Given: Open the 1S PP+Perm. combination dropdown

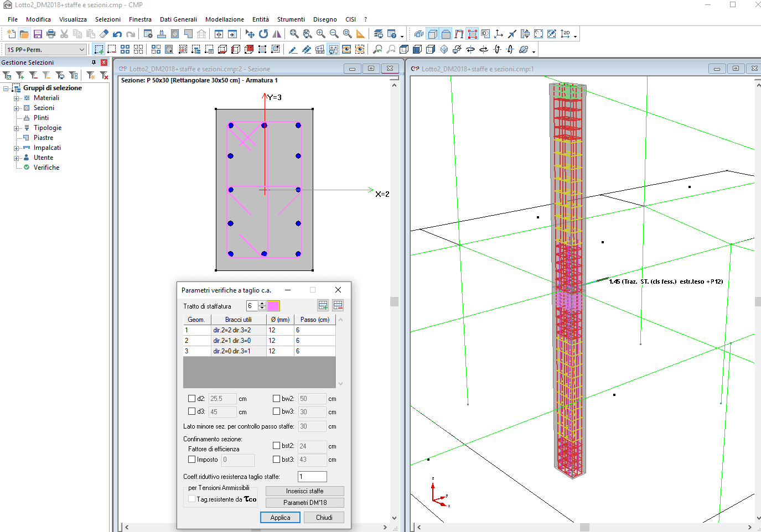Looking at the screenshot, I should click(81, 50).
